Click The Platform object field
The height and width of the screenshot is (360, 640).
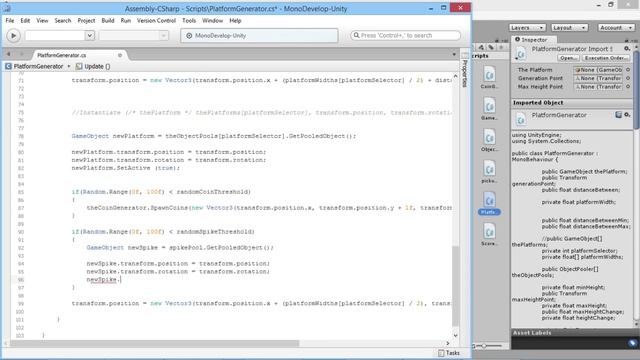click(598, 70)
